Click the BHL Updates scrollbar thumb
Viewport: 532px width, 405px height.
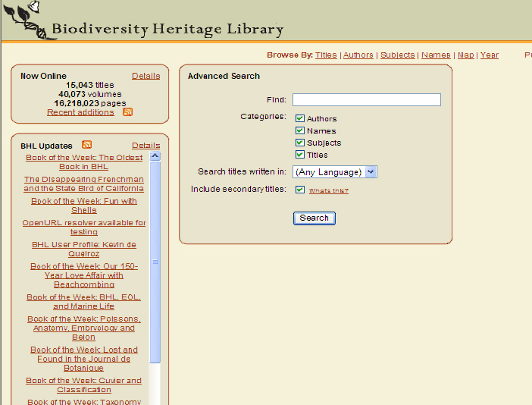155,262
